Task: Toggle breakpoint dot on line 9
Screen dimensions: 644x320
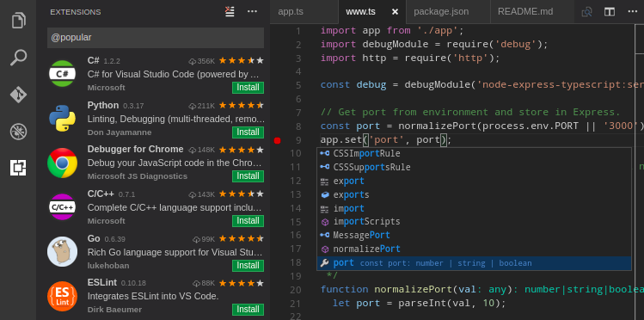Action: click(277, 140)
